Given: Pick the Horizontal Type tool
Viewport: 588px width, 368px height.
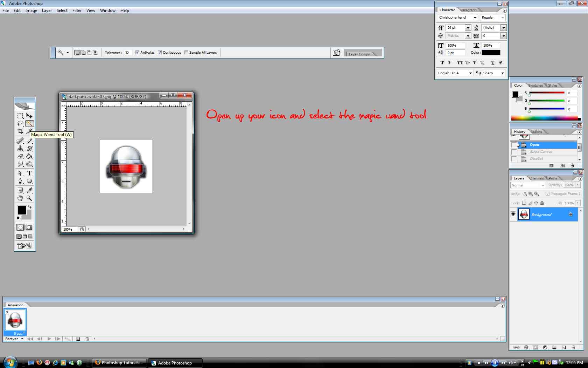Looking at the screenshot, I should 29,173.
